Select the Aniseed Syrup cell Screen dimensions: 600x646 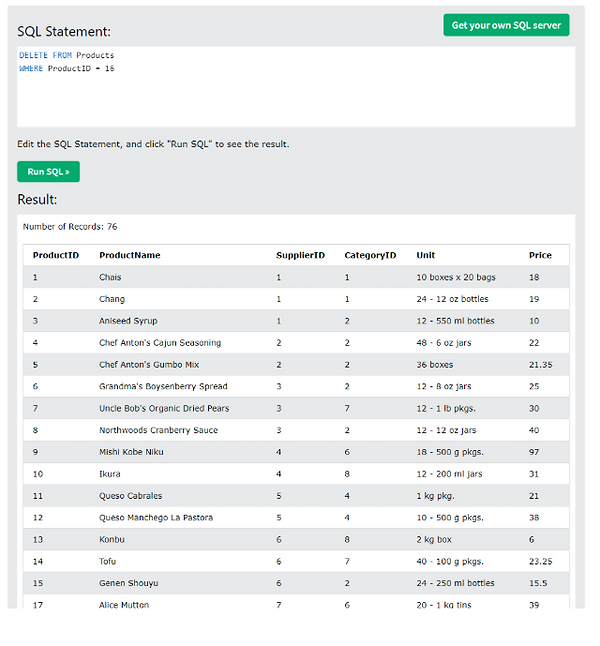coord(128,321)
